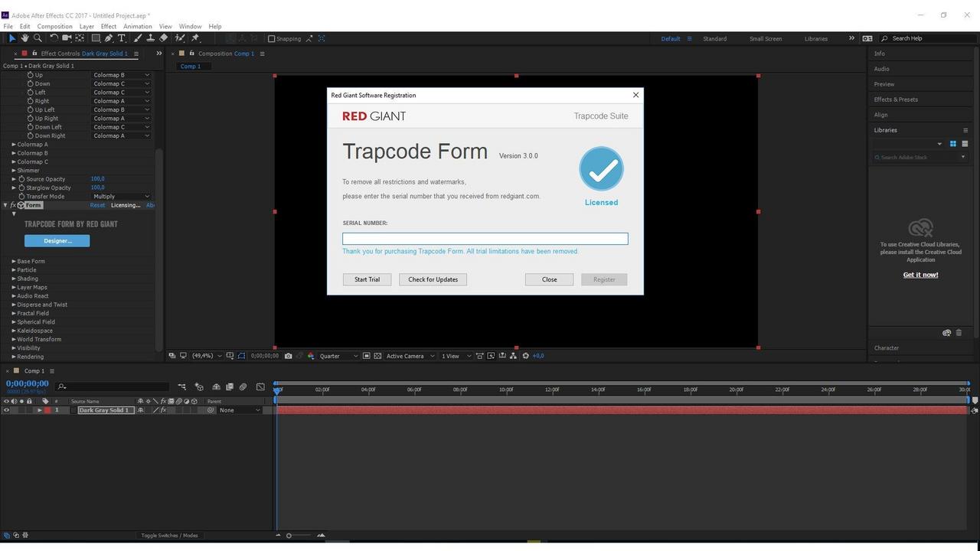Image resolution: width=980 pixels, height=551 pixels.
Task: Click Show Channel color management icon
Action: click(x=311, y=356)
